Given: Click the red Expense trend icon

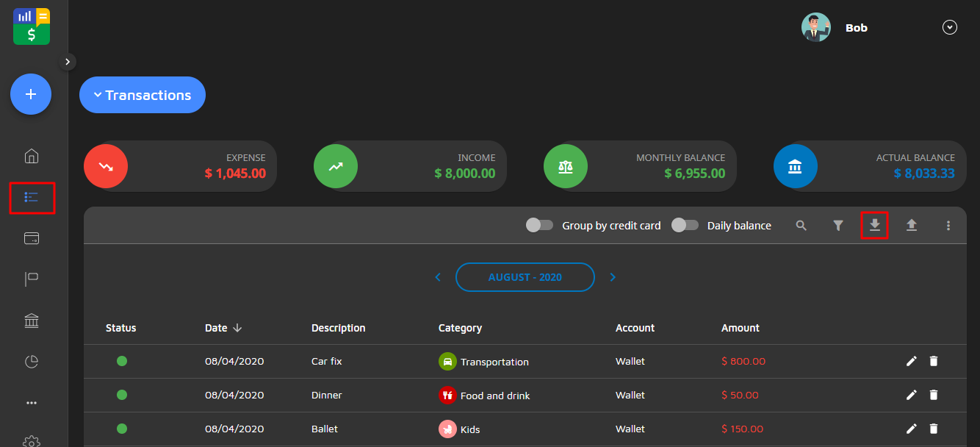Looking at the screenshot, I should point(106,166).
